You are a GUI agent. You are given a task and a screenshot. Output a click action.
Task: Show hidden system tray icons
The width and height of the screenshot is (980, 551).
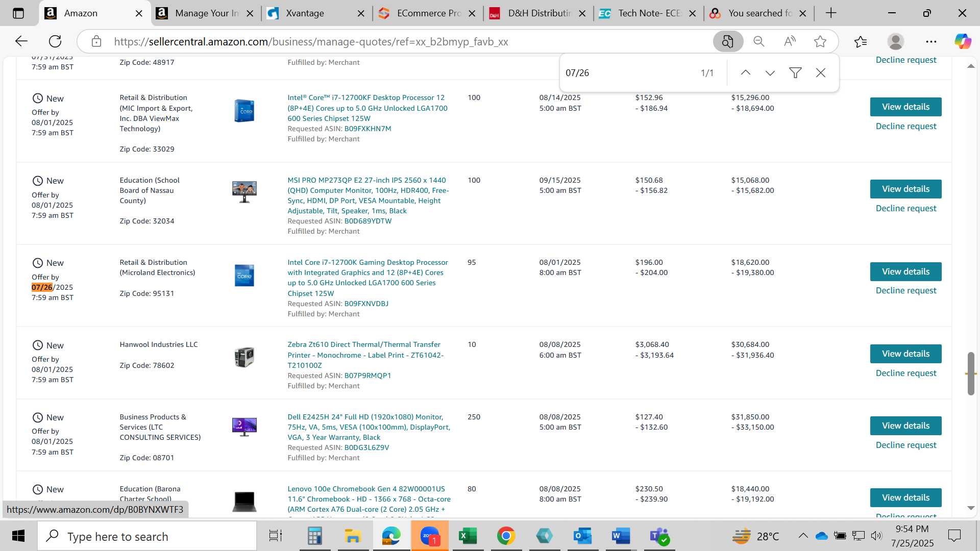802,536
